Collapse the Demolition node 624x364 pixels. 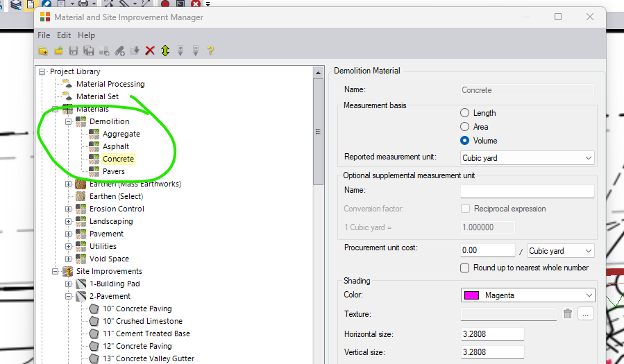click(x=69, y=121)
